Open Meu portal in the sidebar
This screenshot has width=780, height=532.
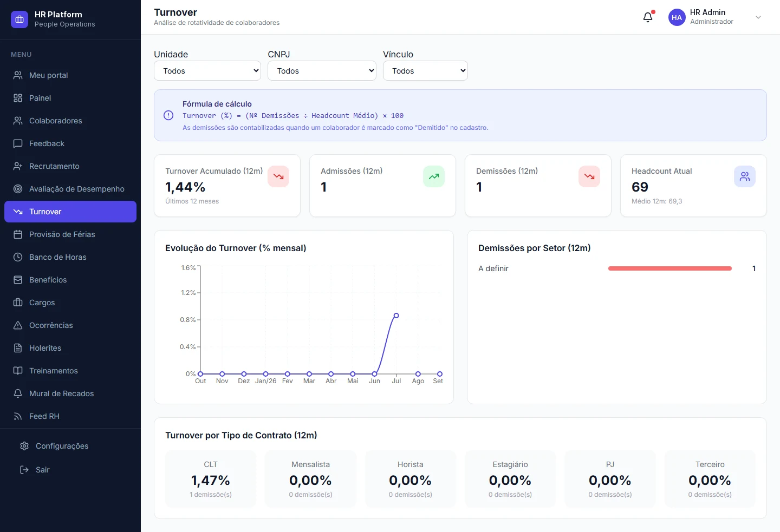70,75
